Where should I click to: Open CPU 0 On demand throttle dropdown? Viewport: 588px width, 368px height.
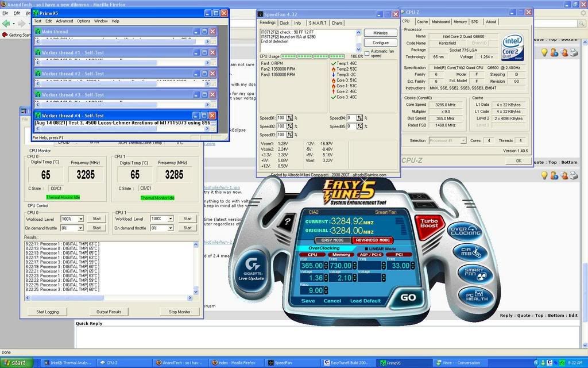(80, 228)
